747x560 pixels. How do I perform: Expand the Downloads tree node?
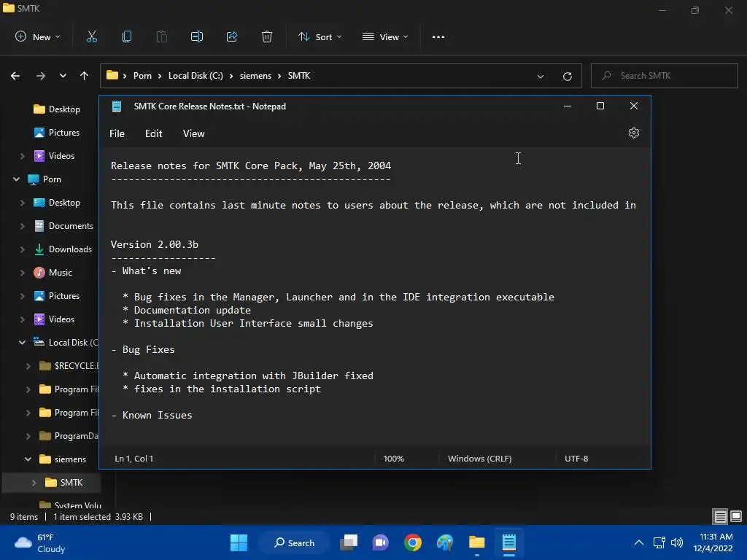pos(23,249)
